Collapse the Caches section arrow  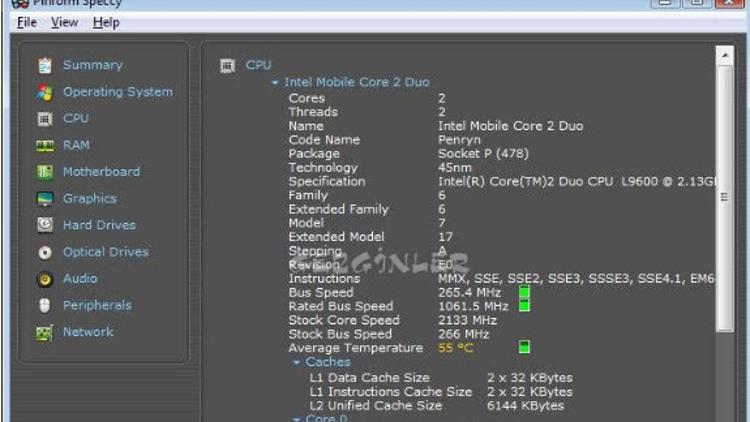click(x=297, y=362)
